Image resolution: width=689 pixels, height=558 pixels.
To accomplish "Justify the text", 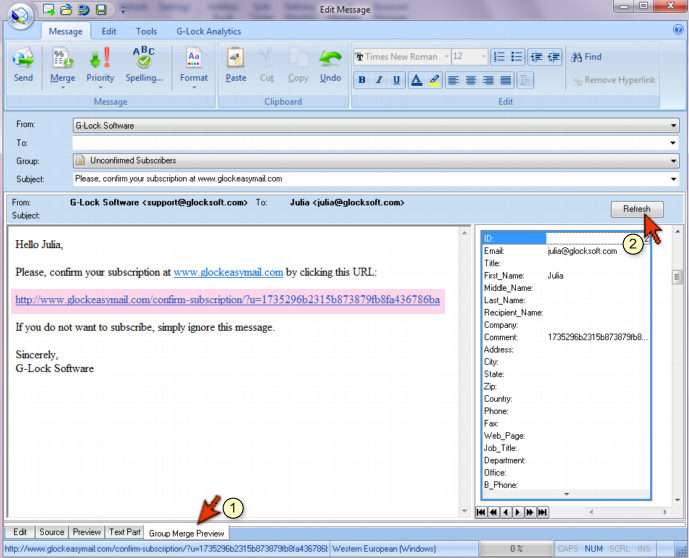I will click(x=506, y=80).
